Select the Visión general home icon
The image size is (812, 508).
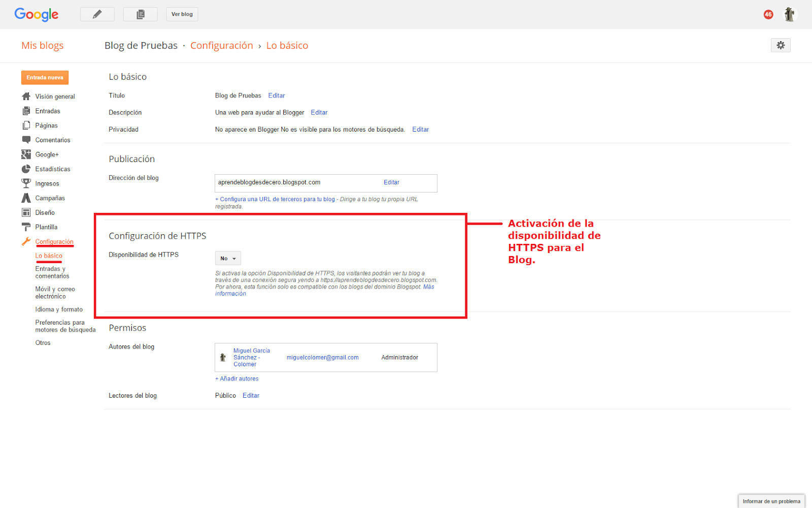26,96
